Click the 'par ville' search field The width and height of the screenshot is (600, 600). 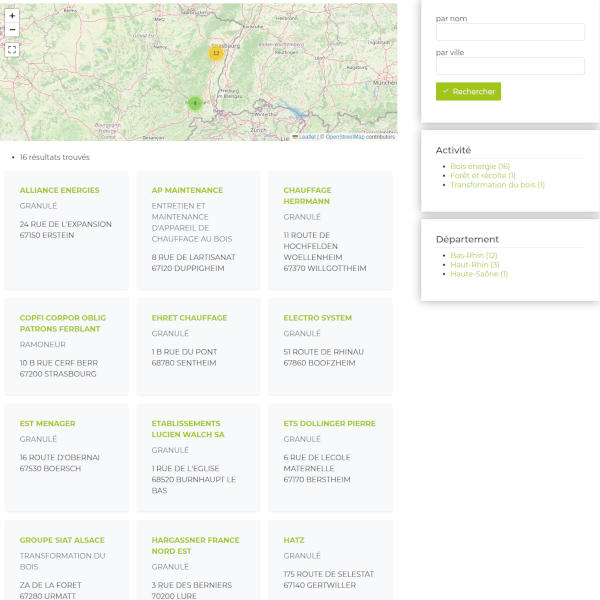pyautogui.click(x=510, y=66)
